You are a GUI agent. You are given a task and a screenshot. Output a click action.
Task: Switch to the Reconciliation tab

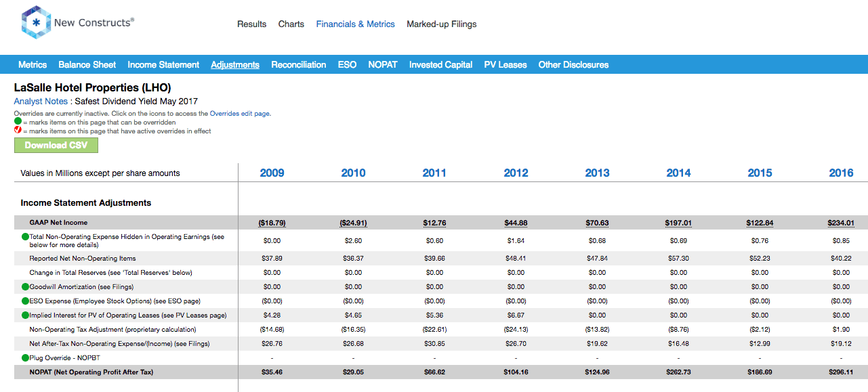(x=299, y=64)
